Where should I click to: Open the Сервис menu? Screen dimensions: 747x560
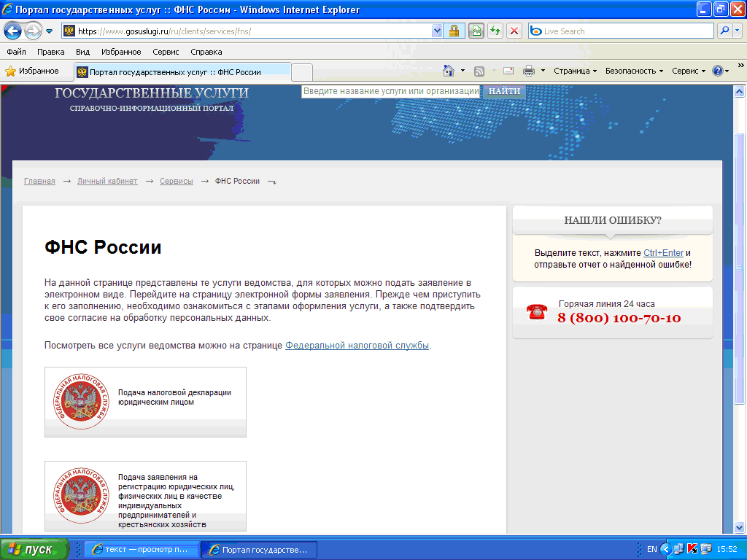point(686,70)
